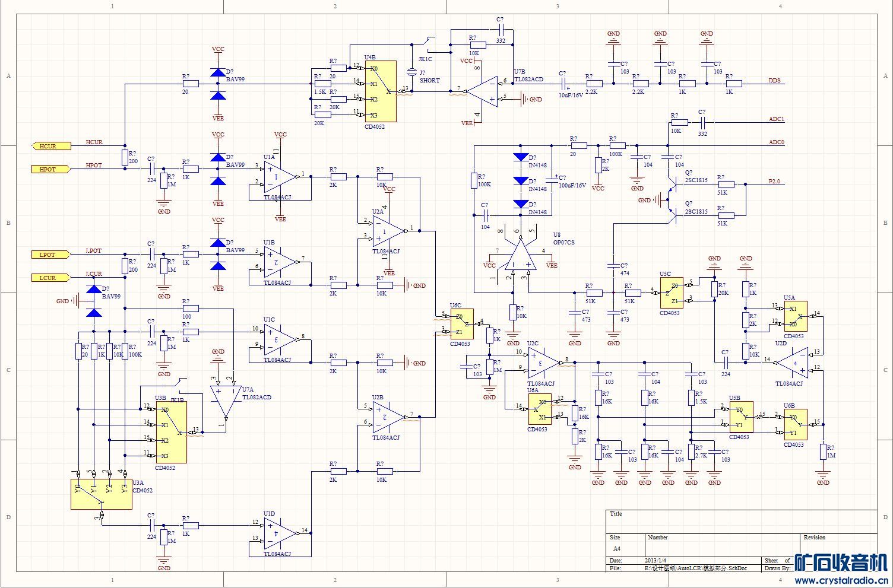The image size is (893, 588).
Task: Select the Number field label
Action: 658,537
